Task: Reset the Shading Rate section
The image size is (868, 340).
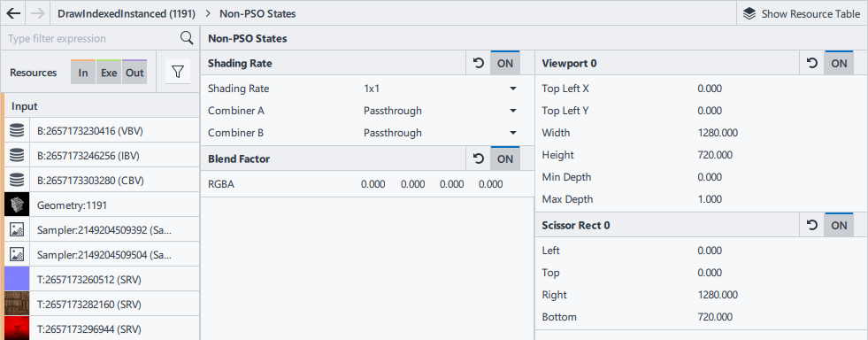Action: 479,63
